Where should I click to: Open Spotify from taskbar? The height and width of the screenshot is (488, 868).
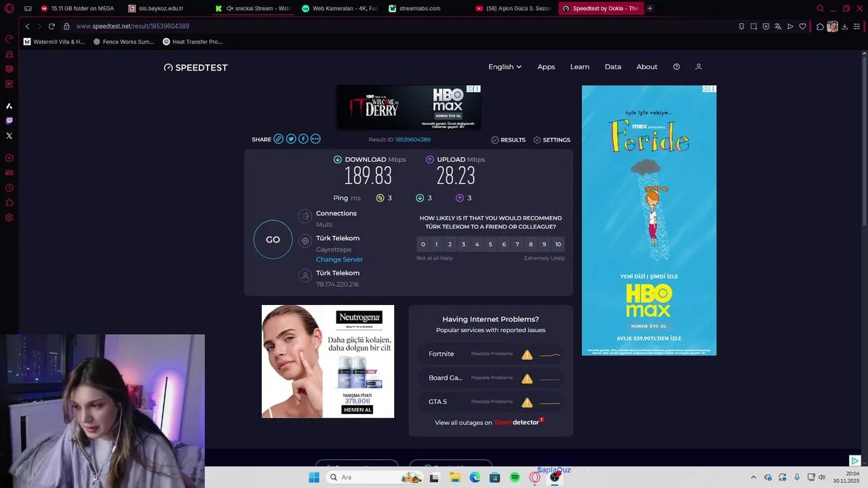point(515,477)
